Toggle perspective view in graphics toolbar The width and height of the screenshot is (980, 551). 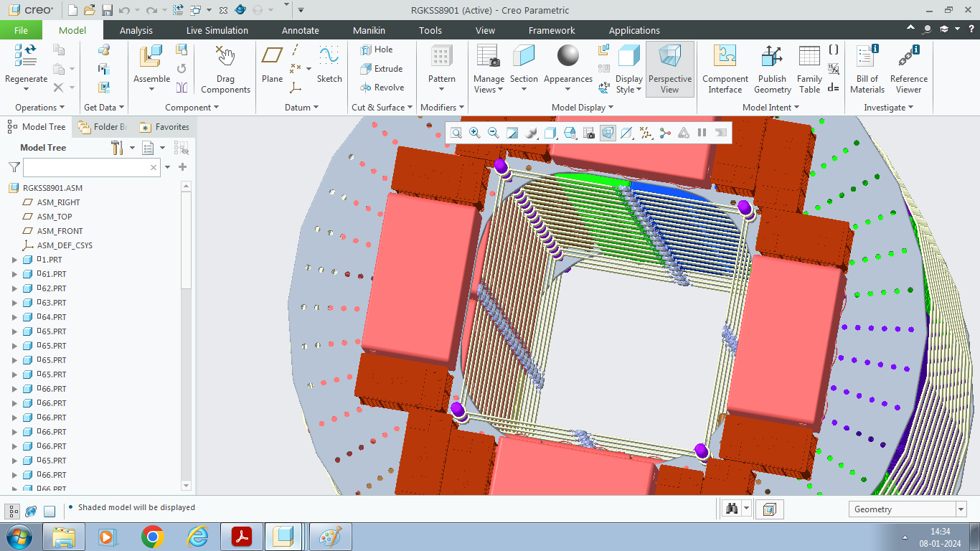click(607, 133)
